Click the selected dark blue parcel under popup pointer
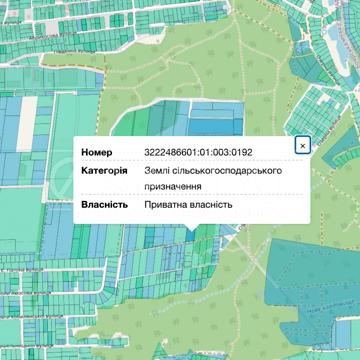 click(190, 235)
